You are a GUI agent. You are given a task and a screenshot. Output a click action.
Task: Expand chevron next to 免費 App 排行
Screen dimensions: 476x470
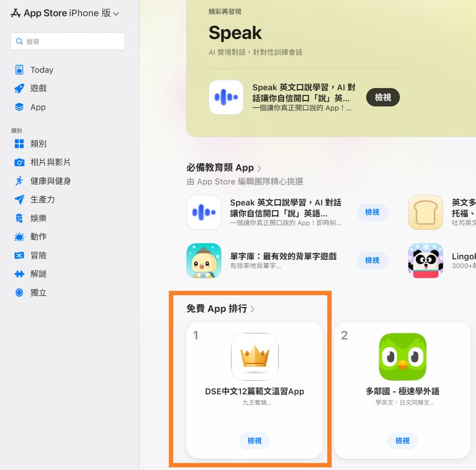pos(253,309)
